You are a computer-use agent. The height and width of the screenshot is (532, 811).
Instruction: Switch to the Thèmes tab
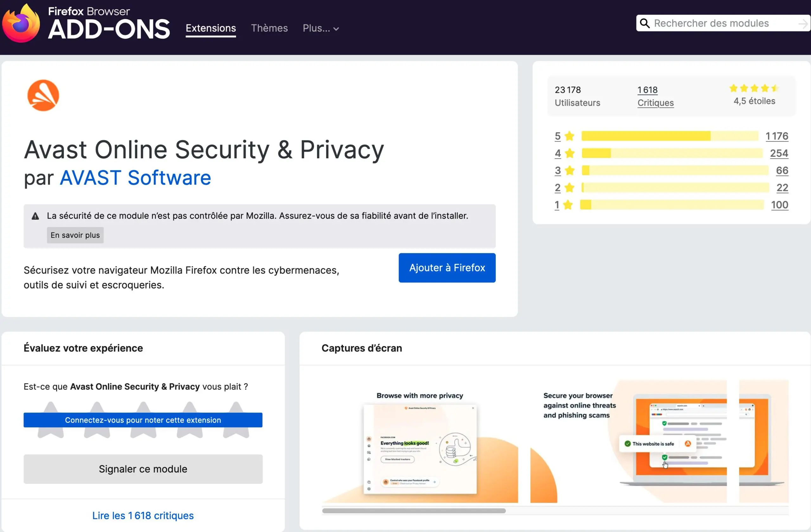point(269,28)
